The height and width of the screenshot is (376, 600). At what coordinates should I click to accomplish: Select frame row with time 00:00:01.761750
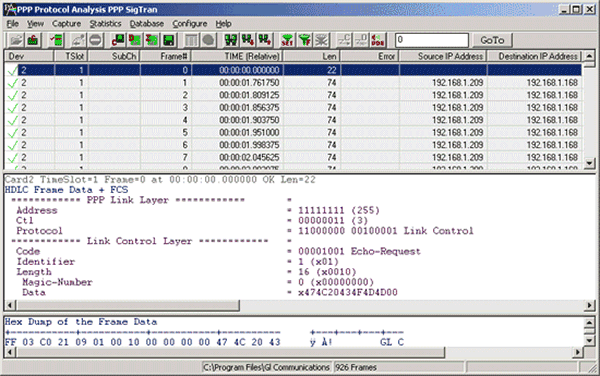tap(293, 83)
